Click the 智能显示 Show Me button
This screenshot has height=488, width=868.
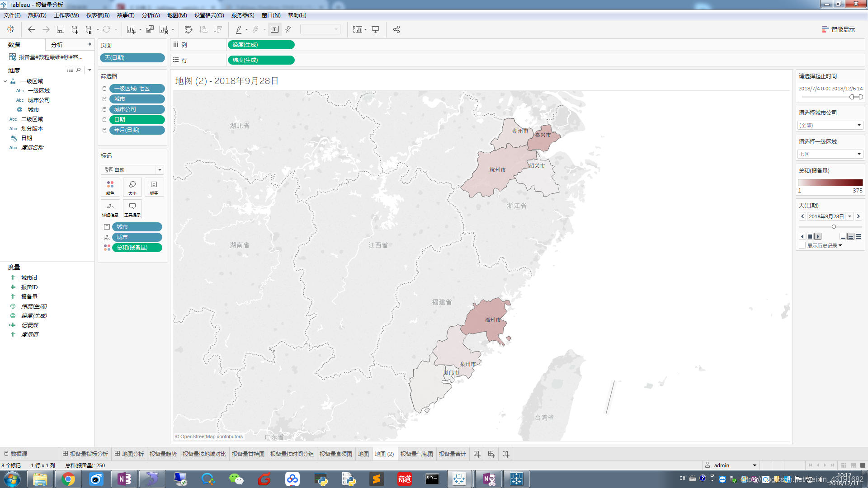(839, 29)
